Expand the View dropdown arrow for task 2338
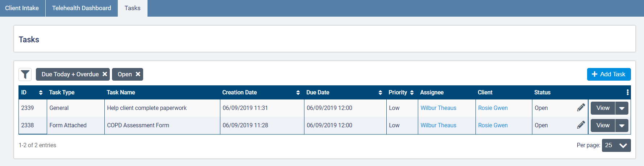 [x=622, y=125]
